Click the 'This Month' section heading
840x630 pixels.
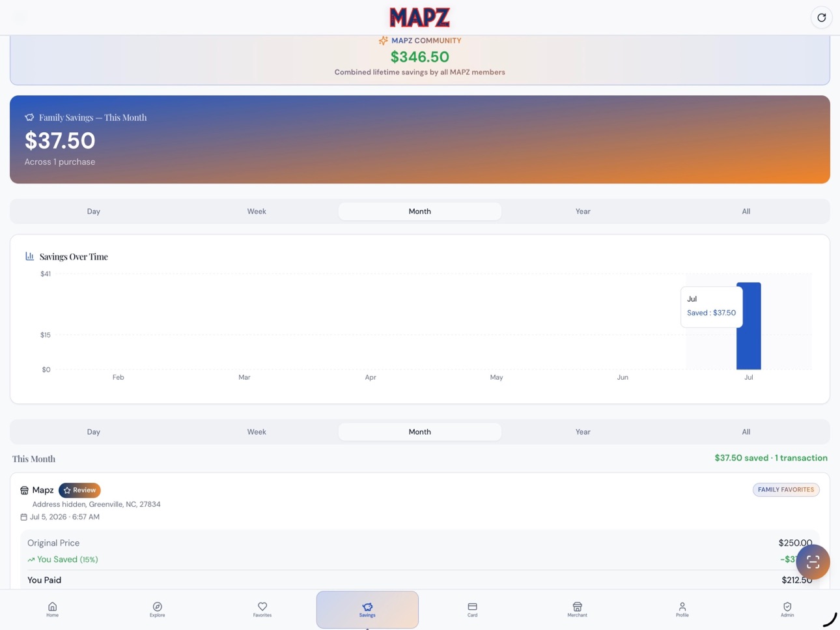click(34, 459)
